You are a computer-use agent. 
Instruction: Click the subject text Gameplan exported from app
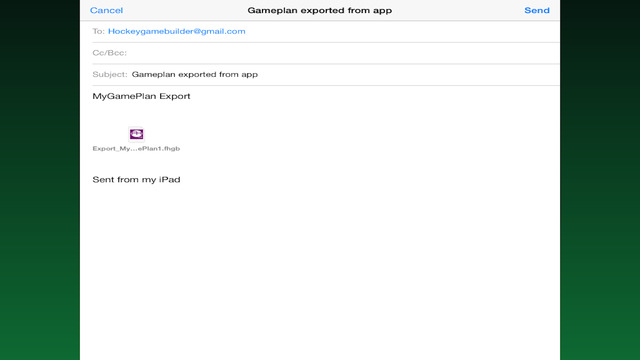[195, 74]
